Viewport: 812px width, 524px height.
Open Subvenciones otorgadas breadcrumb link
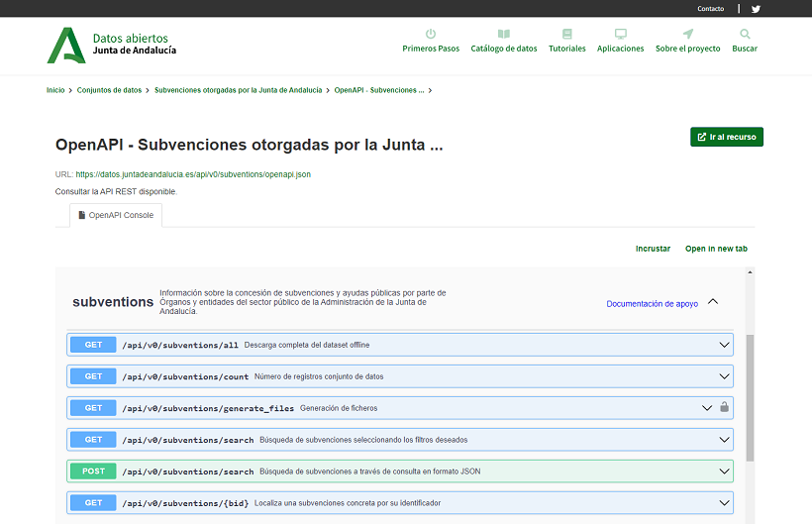(x=239, y=90)
